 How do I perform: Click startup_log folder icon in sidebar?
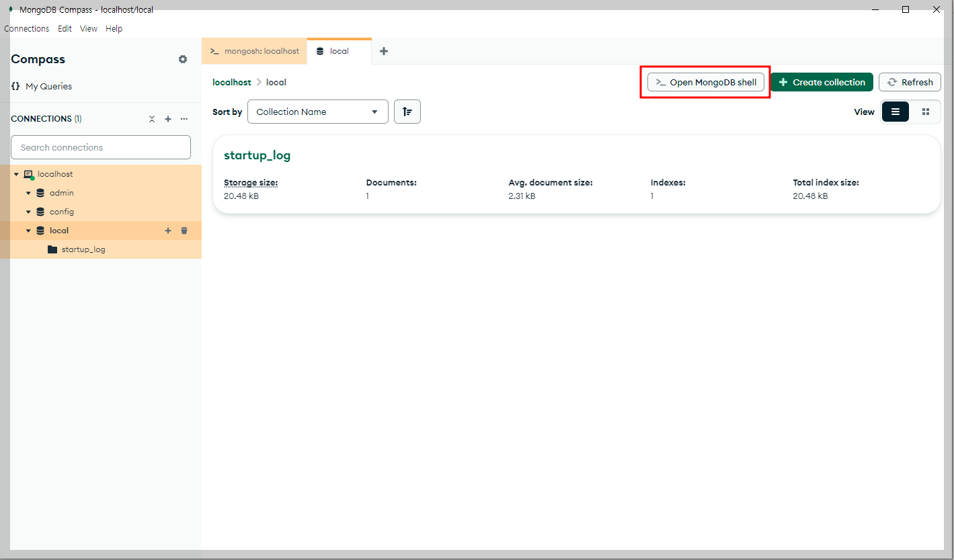coord(52,249)
